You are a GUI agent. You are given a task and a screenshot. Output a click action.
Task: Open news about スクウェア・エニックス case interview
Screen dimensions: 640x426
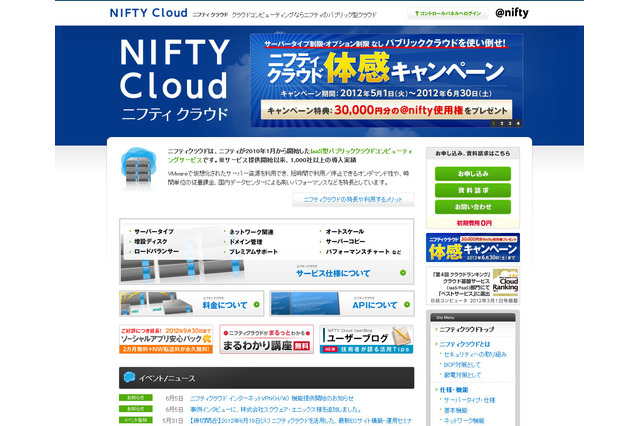[276, 409]
